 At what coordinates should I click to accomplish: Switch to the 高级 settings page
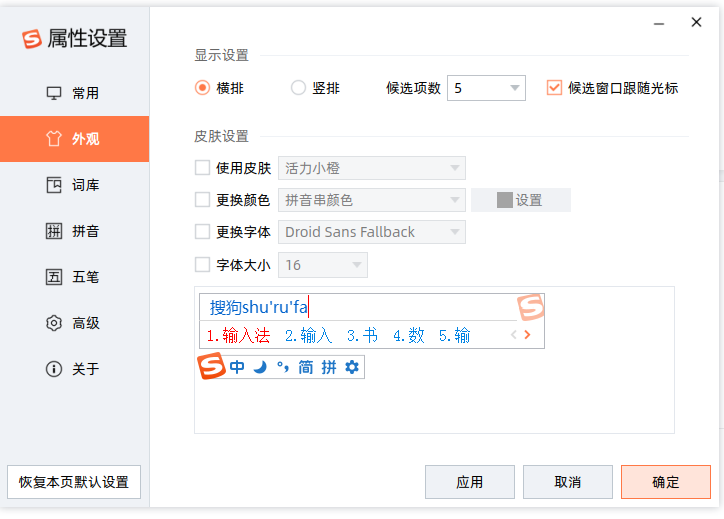[x=74, y=323]
